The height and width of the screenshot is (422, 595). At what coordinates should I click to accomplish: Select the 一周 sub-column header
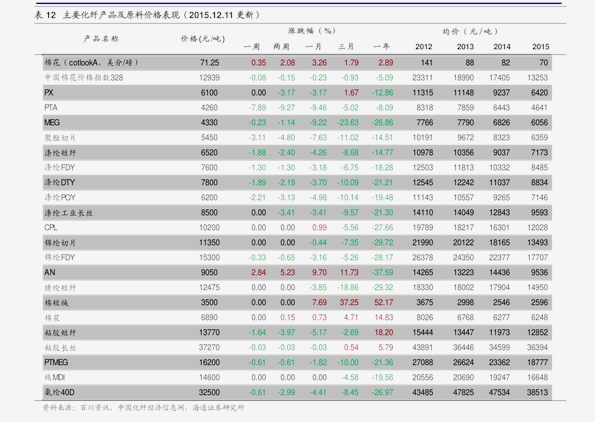click(252, 47)
